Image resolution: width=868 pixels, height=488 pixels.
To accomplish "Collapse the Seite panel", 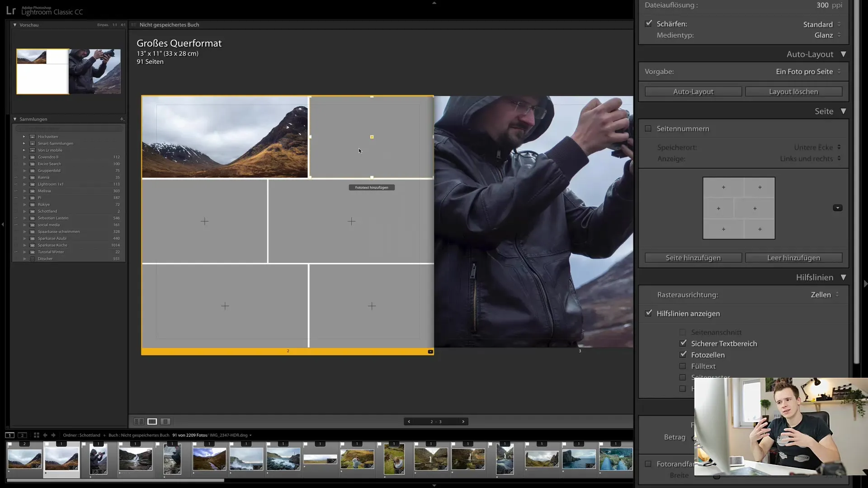I will click(843, 111).
